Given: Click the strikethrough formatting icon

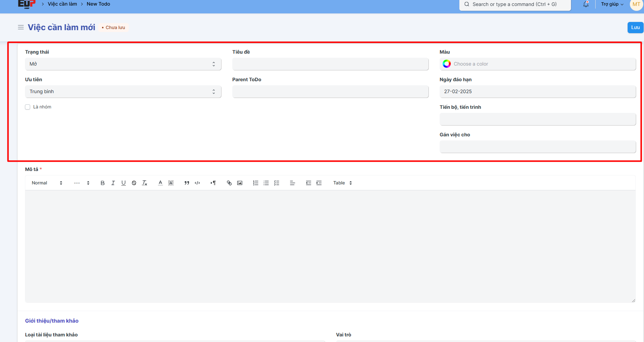Looking at the screenshot, I should point(134,183).
